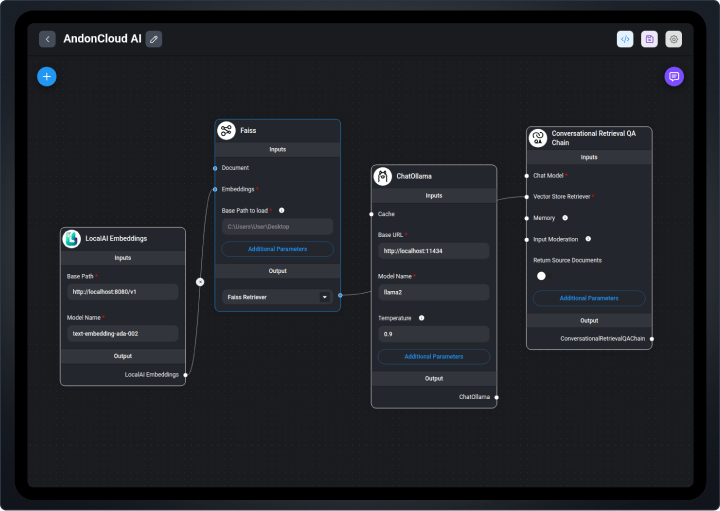Viewport: 720px width, 511px height.
Task: Click the pencil icon to rename the chatflow
Action: [x=153, y=39]
